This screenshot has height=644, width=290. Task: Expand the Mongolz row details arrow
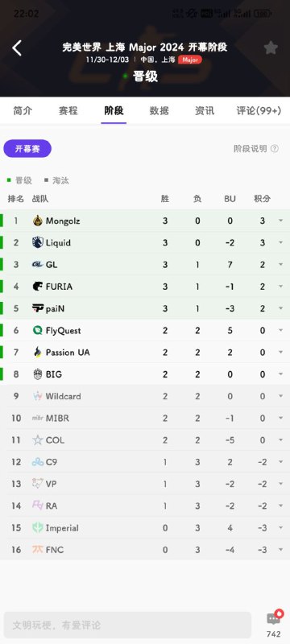(x=281, y=221)
